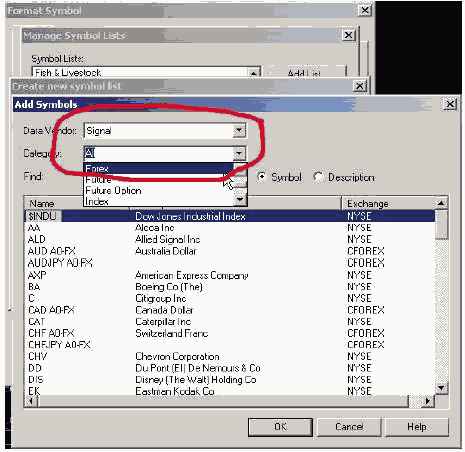Close the Add Symbols dialog

[450, 104]
